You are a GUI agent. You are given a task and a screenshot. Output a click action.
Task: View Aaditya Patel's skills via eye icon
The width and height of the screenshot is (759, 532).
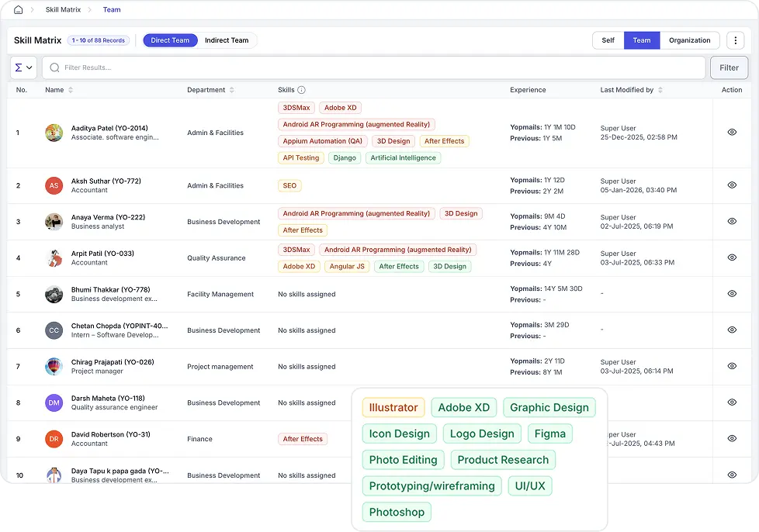point(731,133)
